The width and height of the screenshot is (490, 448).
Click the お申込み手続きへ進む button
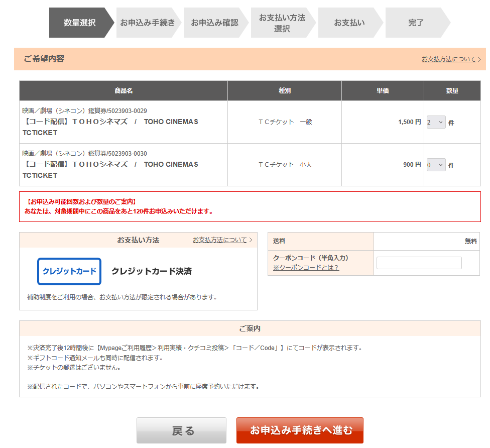pos(300,430)
